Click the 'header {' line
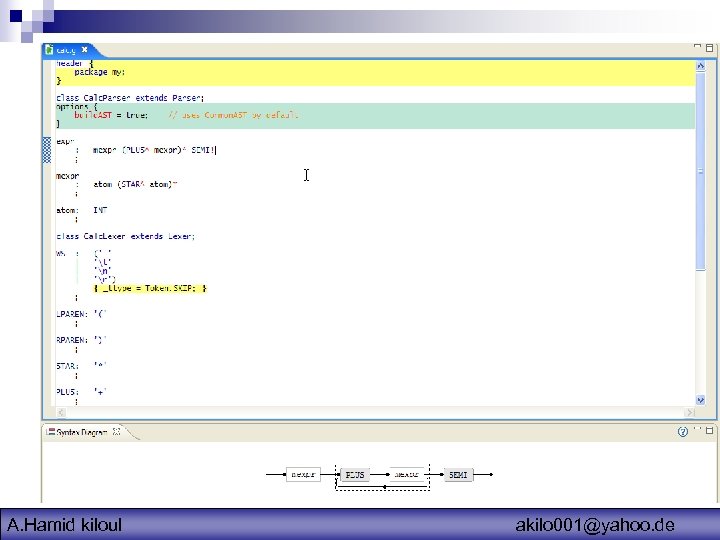Viewport: 720px width, 540px height. click(x=74, y=63)
